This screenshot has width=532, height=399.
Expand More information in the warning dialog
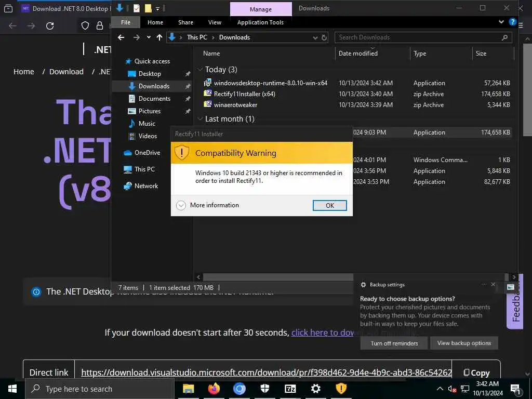click(208, 205)
